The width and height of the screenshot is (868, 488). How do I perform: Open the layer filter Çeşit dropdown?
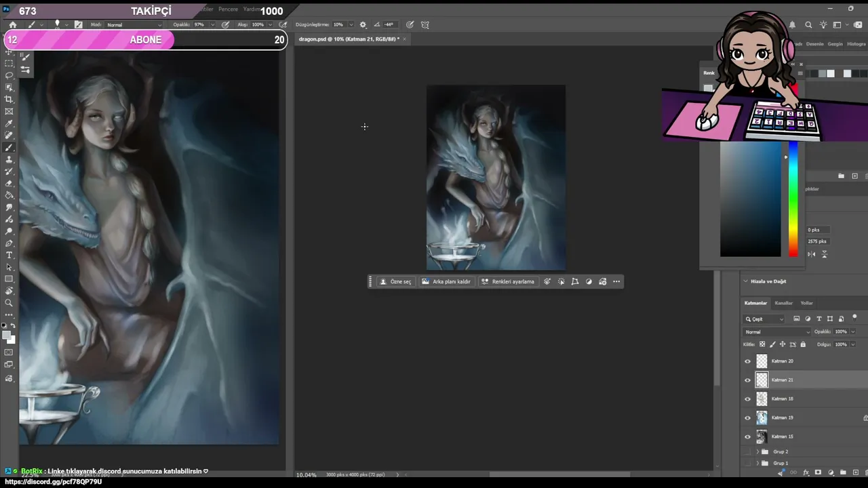point(764,319)
